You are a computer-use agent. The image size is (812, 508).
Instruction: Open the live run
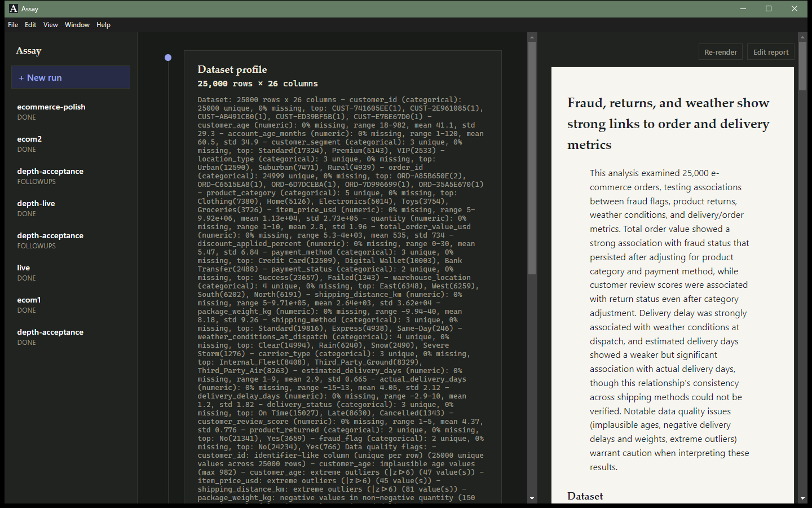click(70, 273)
